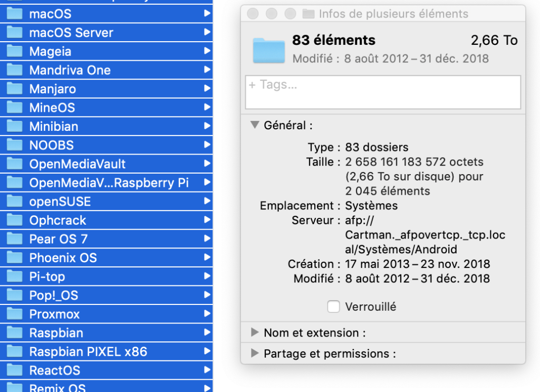Click the large folder icon in the info window
This screenshot has height=392, width=540.
(268, 50)
